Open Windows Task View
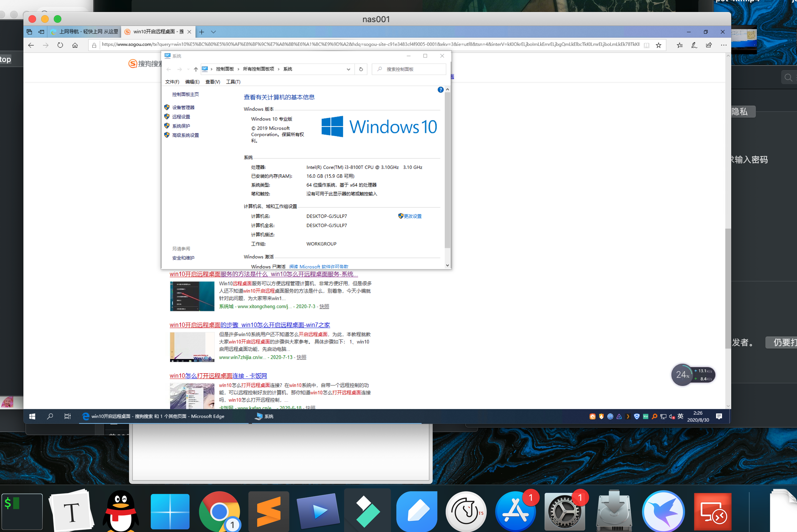This screenshot has height=532, width=797. (x=67, y=416)
